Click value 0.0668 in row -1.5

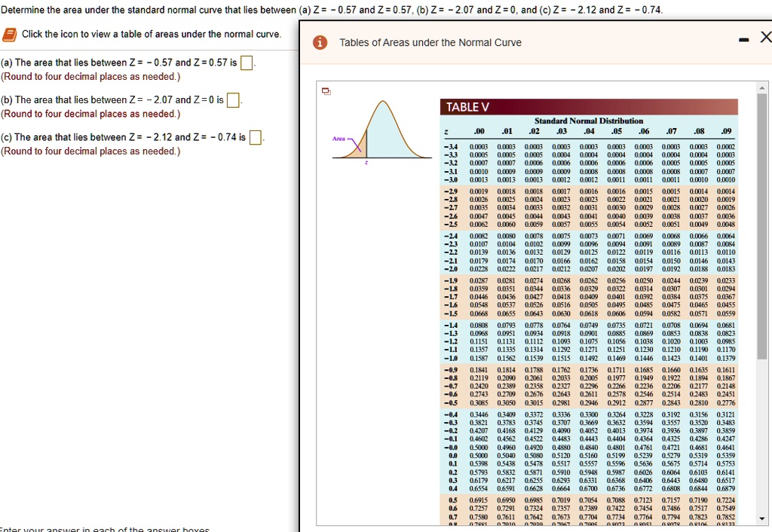coord(479,313)
